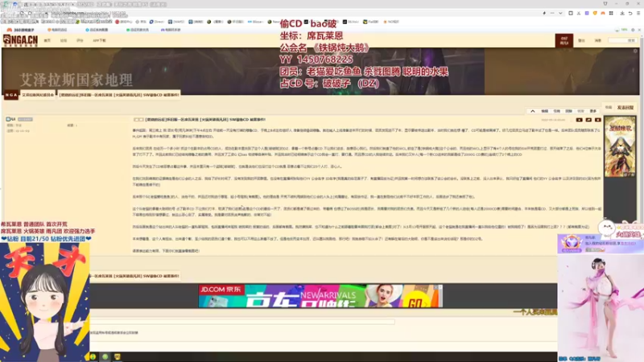This screenshot has width=644, height=362.
Task: Click the lightning bolt icon in address bar
Action: click(544, 13)
